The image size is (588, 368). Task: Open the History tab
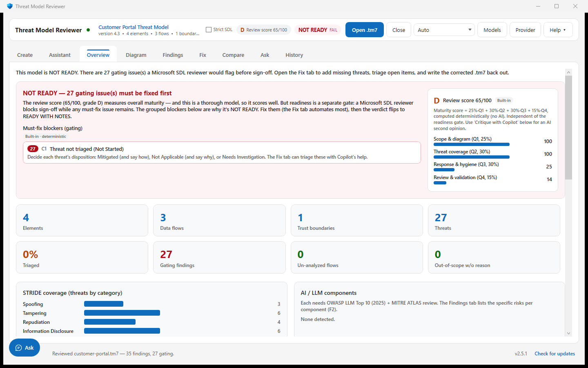[x=294, y=55]
